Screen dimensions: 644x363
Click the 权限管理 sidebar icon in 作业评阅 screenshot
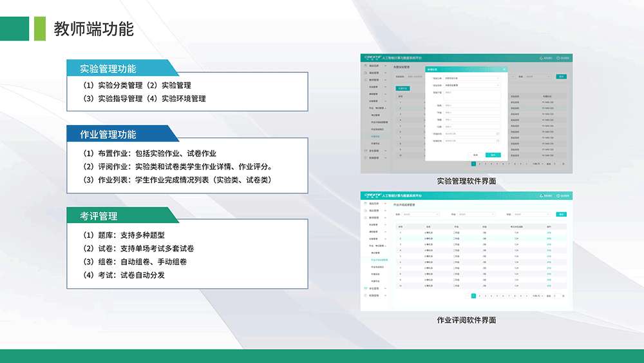(366, 295)
